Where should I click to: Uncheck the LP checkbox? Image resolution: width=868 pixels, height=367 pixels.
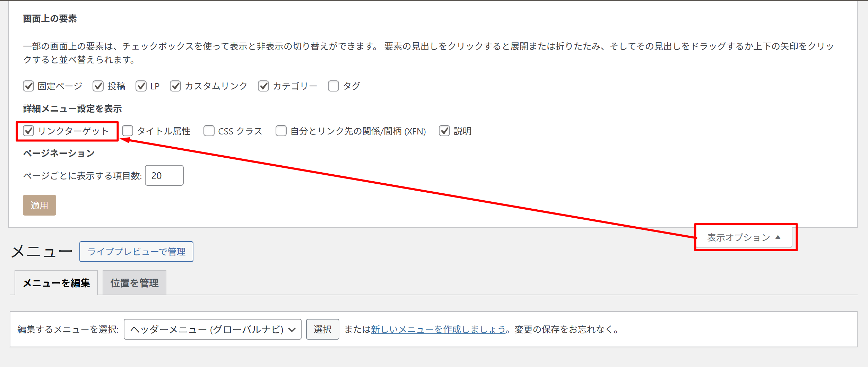click(x=141, y=86)
